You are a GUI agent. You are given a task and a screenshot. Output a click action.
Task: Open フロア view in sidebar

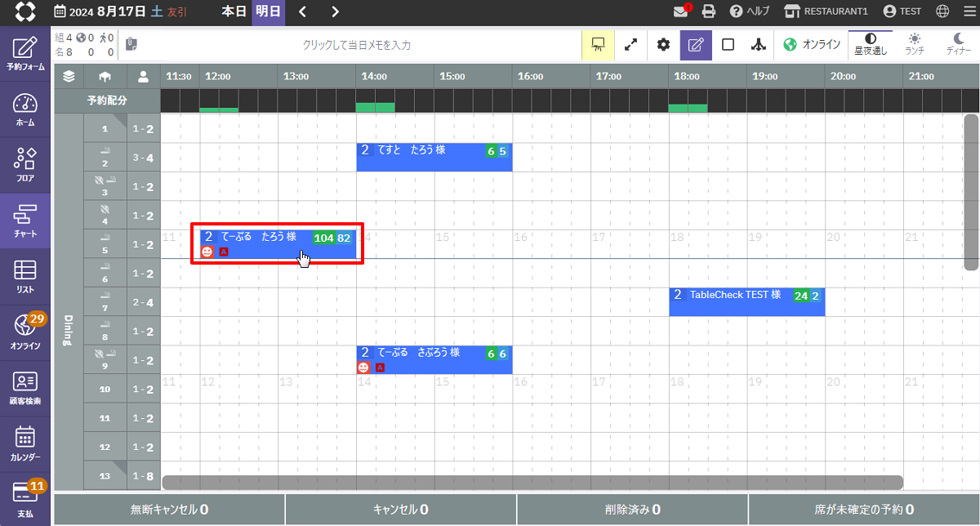pyautogui.click(x=25, y=164)
